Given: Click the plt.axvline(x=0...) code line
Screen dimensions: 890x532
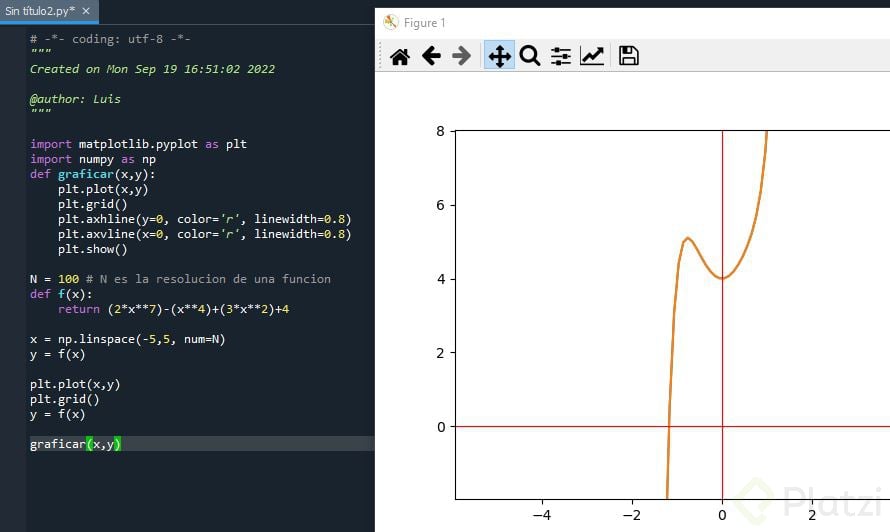Looking at the screenshot, I should pos(204,234).
